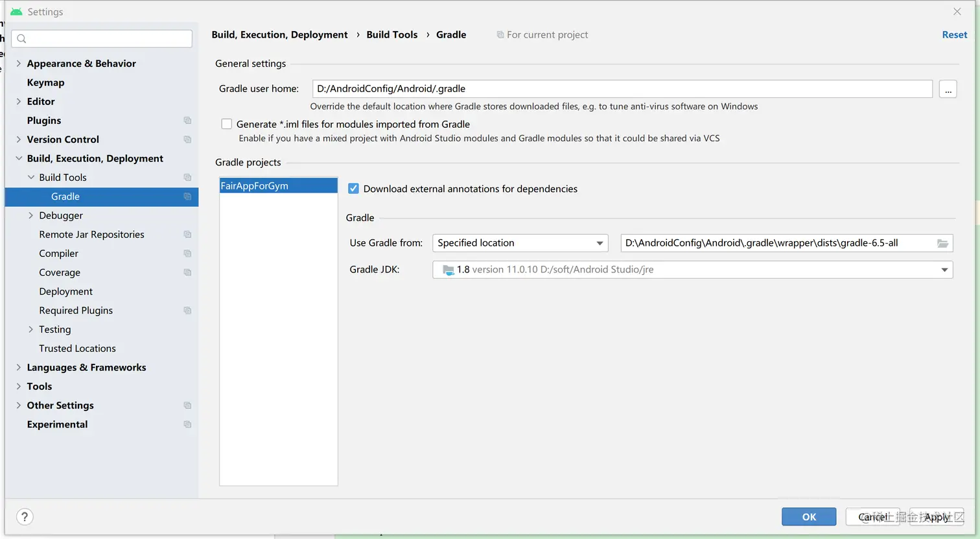Screen dimensions: 980x539
Task: Click the Build Tools breadcrumb
Action: [x=392, y=35]
